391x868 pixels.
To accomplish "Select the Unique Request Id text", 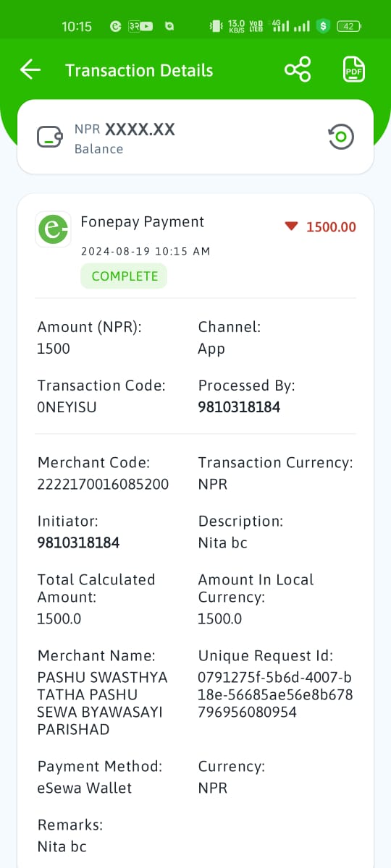I will pos(275,695).
